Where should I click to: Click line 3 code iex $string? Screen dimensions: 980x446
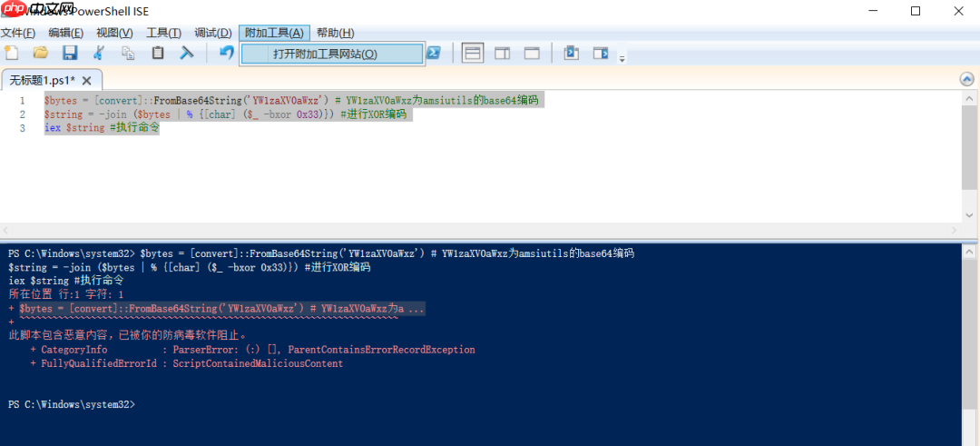[102, 128]
